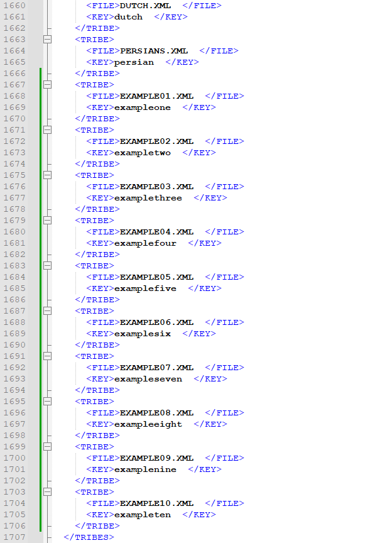392x543 pixels.
Task: Click line number 1707 in margin
Action: pos(14,537)
